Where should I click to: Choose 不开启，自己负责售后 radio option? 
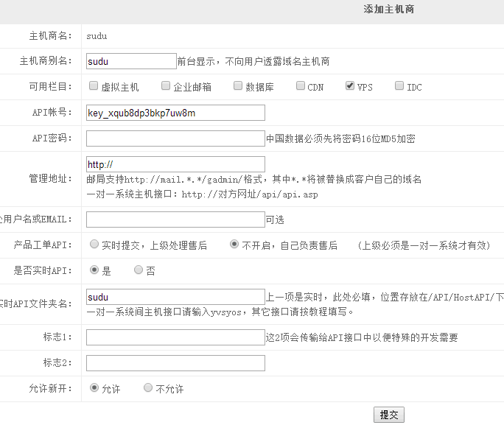click(235, 245)
